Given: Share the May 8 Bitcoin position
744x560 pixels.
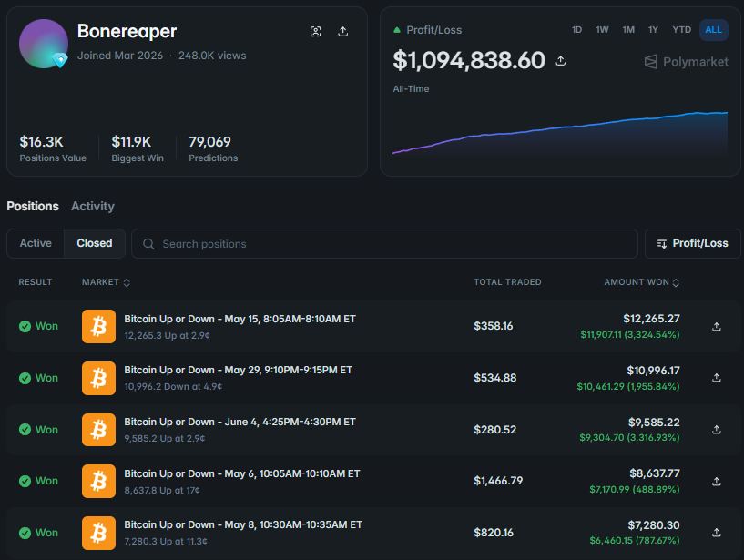Looking at the screenshot, I should 717,533.
